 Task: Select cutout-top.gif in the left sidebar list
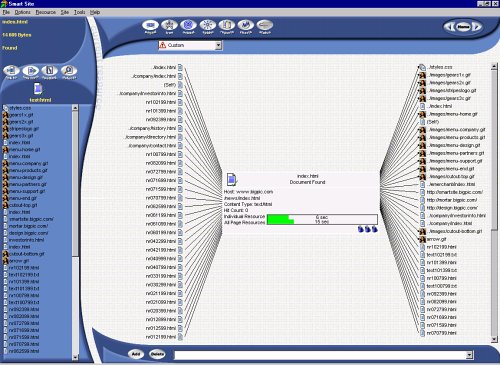coord(23,205)
